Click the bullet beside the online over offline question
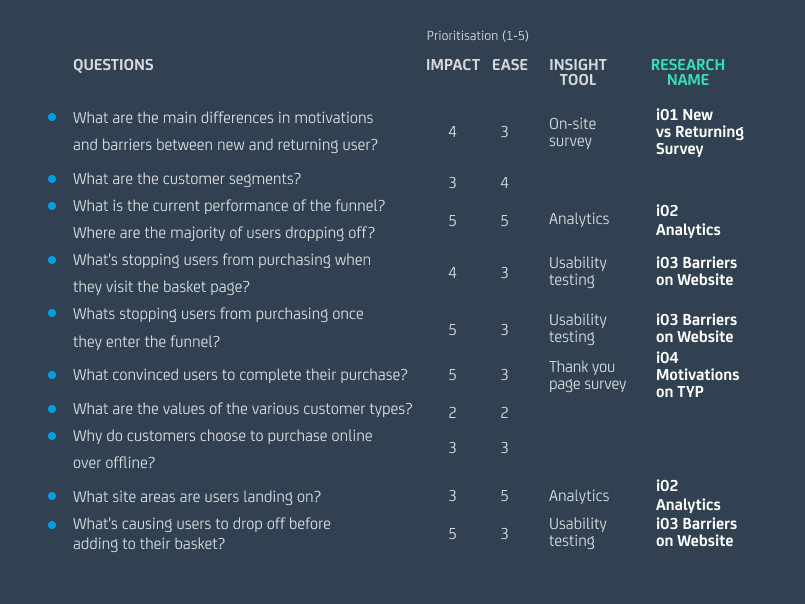Screen dimensions: 805x604 point(52,435)
